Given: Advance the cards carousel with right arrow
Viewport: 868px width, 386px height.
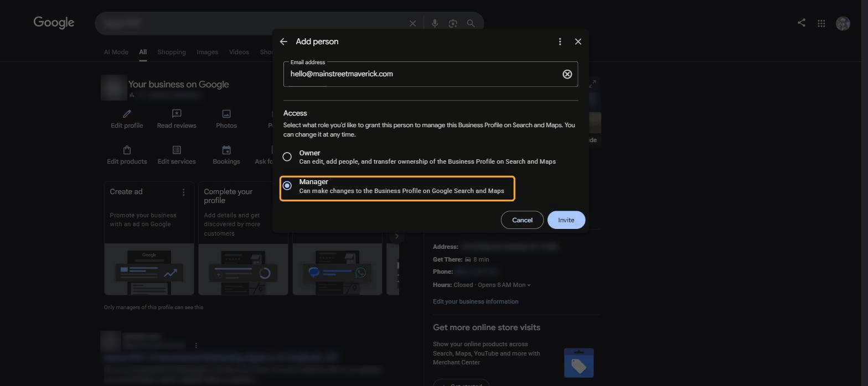Looking at the screenshot, I should [x=396, y=237].
